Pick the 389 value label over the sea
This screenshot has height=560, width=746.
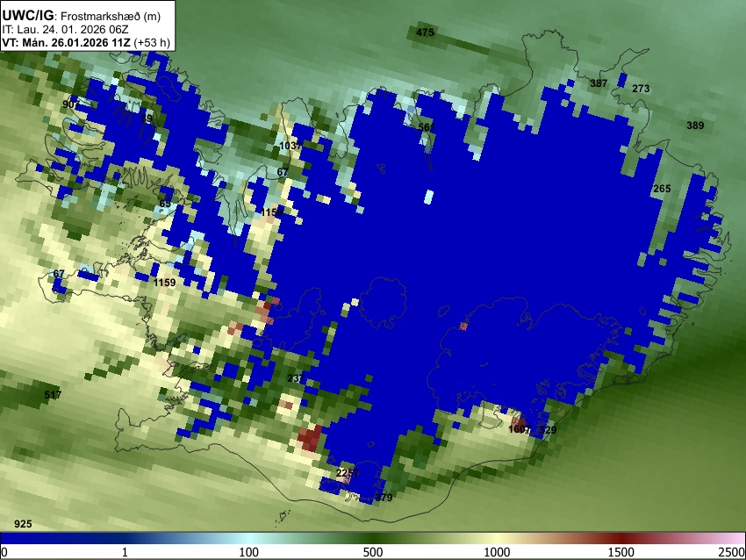point(695,126)
